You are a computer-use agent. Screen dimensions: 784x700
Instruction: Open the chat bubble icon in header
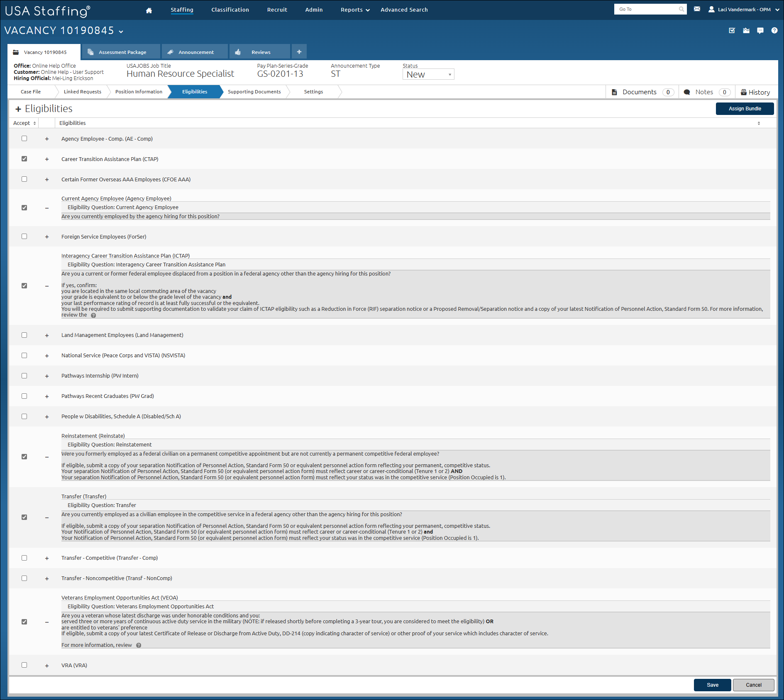click(760, 30)
